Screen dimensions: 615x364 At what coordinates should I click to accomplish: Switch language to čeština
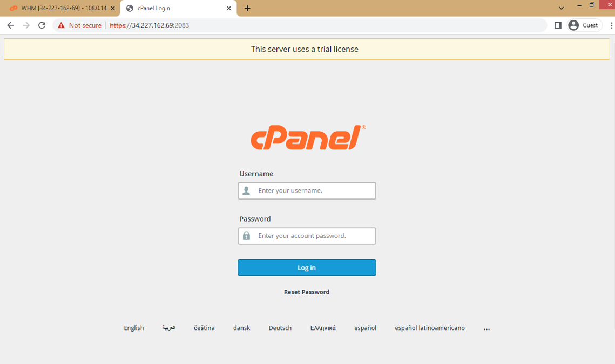(204, 328)
